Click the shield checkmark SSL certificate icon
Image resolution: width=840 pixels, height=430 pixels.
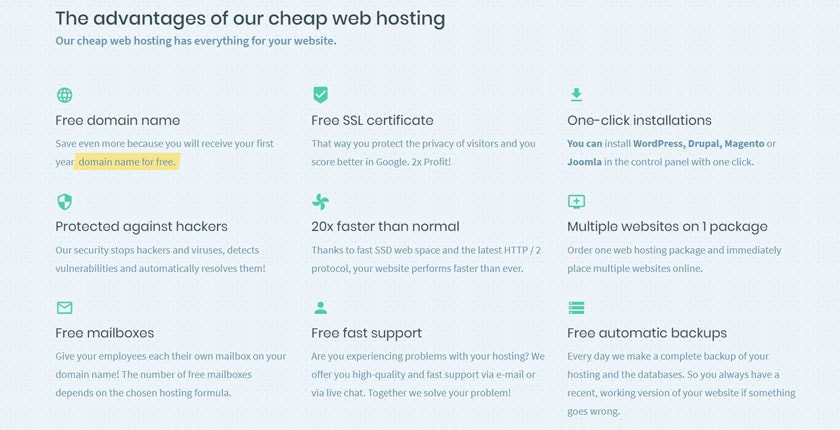point(320,95)
